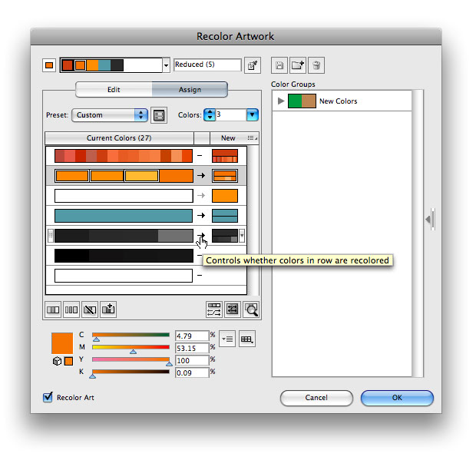Open the Colors count dropdown arrow
Image resolution: width=476 pixels, height=460 pixels.
(252, 115)
